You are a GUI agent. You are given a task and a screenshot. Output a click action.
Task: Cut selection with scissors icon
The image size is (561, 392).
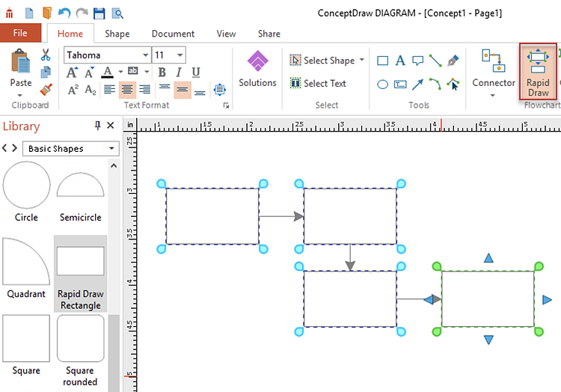pyautogui.click(x=46, y=55)
